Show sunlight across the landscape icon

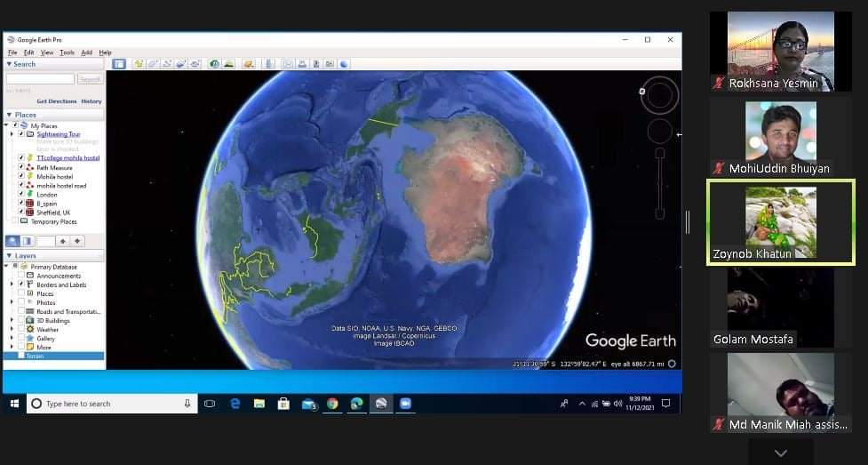[228, 64]
